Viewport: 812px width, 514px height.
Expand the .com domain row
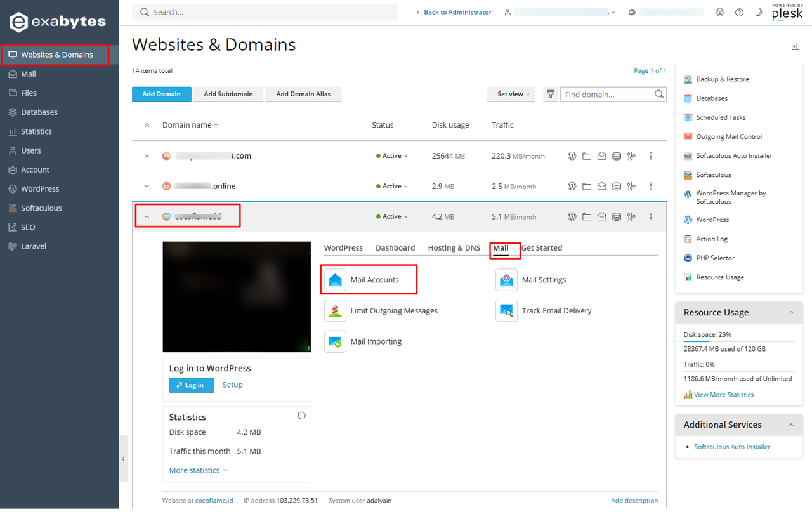[x=147, y=156]
